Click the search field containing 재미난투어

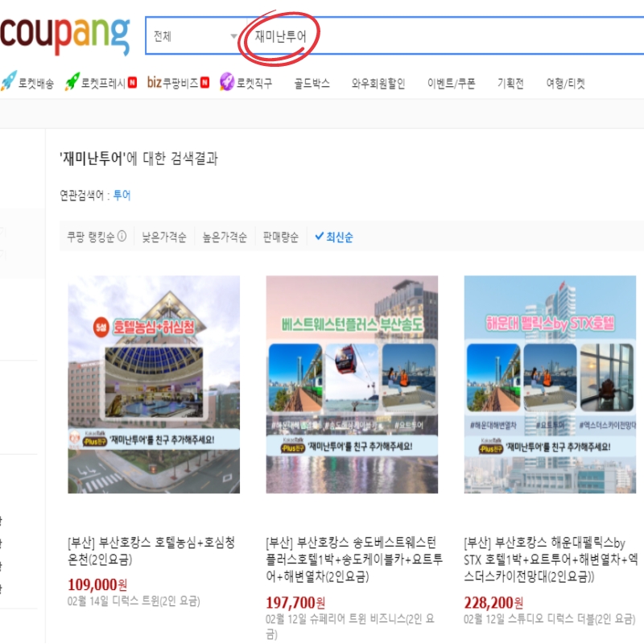445,36
